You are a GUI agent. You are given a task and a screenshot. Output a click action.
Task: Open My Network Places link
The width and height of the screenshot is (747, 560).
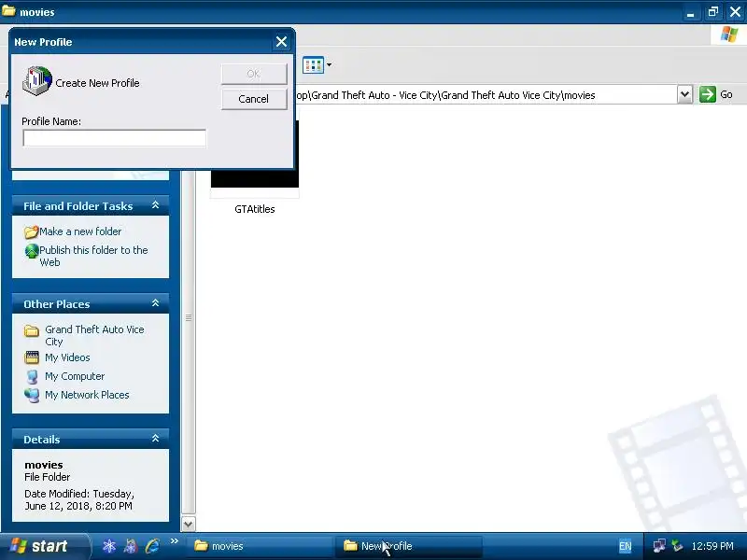[87, 395]
